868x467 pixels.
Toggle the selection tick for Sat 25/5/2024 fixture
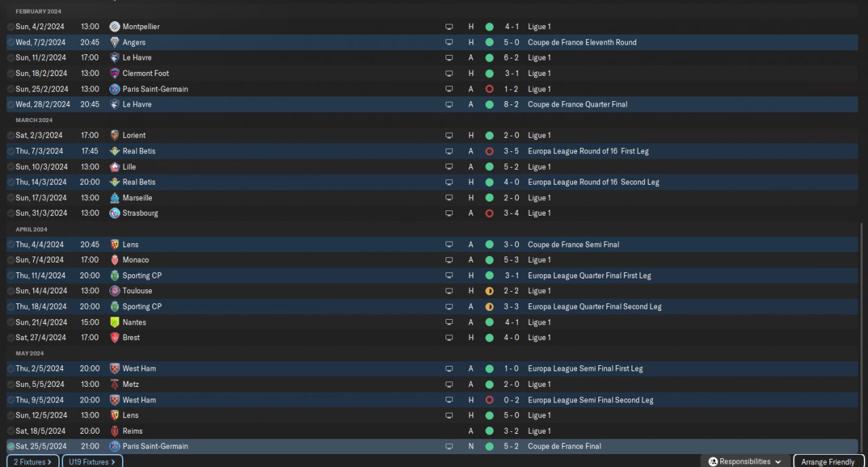(x=11, y=447)
